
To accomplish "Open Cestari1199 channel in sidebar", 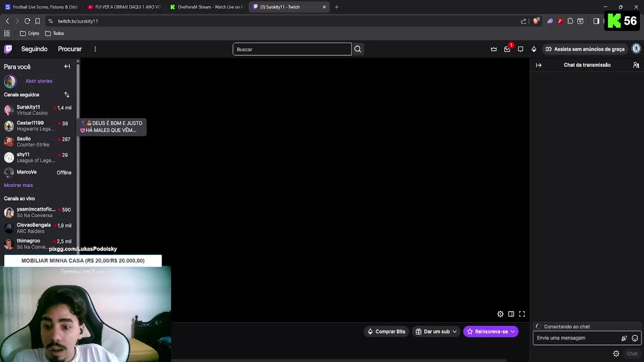I will (x=38, y=126).
